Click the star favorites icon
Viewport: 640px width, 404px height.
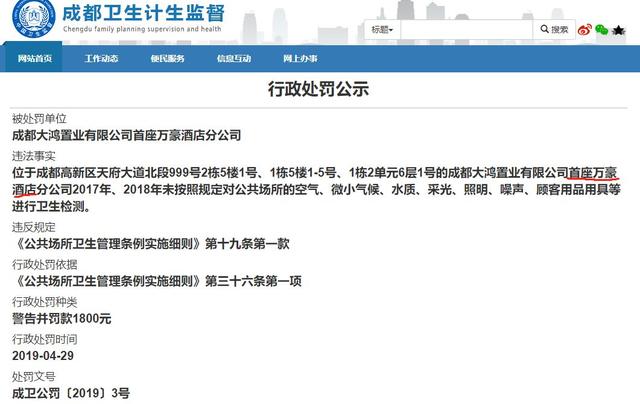click(x=618, y=30)
